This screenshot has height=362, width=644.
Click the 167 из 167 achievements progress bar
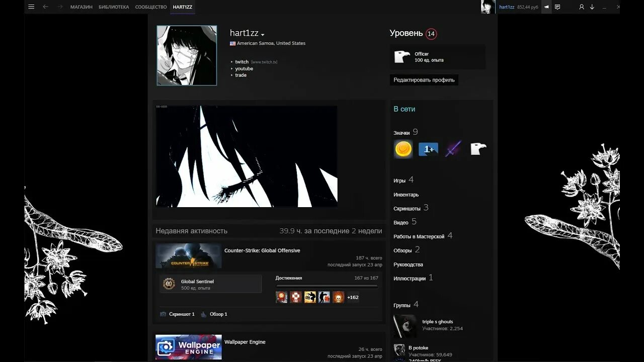pyautogui.click(x=327, y=287)
